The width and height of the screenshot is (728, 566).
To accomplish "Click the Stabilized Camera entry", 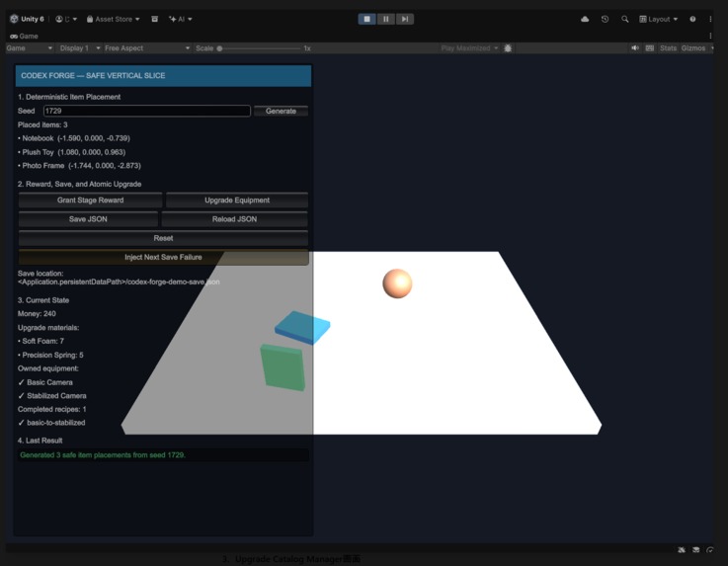I will point(52,396).
